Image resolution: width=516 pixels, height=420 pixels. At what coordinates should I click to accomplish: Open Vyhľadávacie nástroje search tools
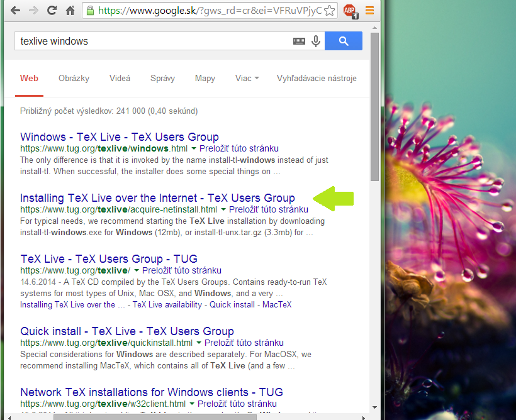tap(317, 78)
